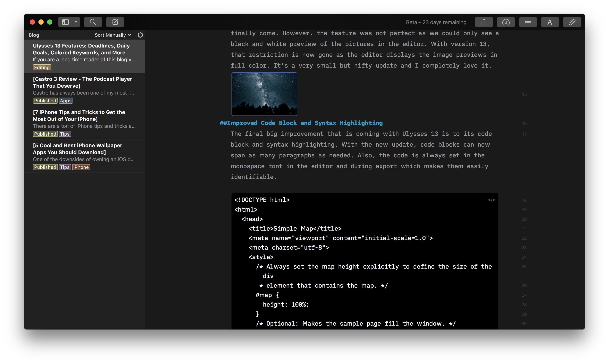Show the navigation outline list icon
The height and width of the screenshot is (364, 609).
pos(528,22)
